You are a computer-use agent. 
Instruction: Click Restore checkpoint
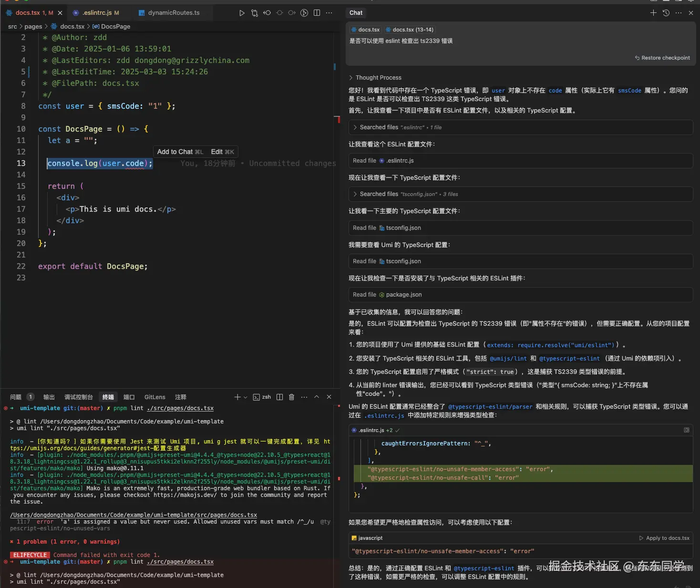click(662, 58)
